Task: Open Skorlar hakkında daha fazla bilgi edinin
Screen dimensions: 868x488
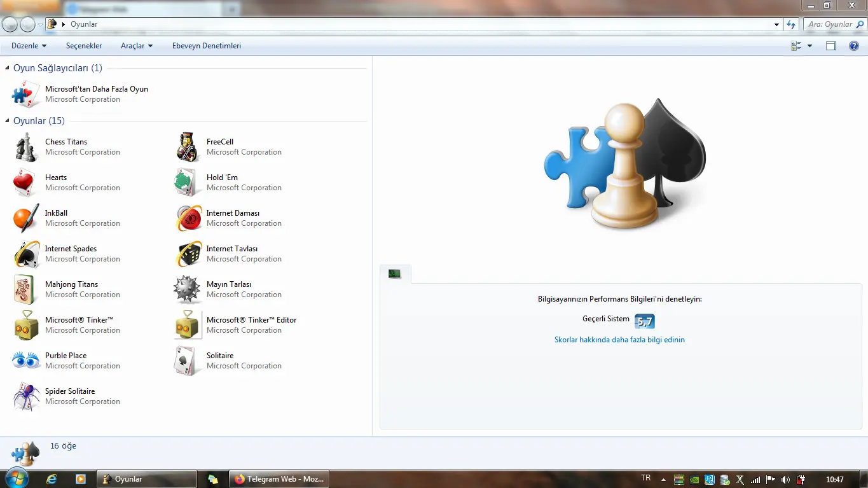Action: pos(619,340)
